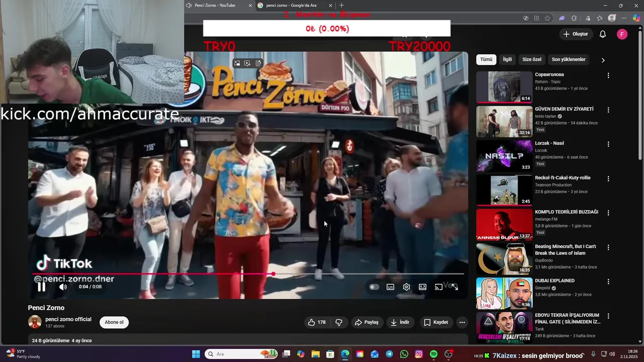The image size is (644, 362).
Task: Open the Lorzek NASIL? video thumbnail
Action: (x=504, y=156)
